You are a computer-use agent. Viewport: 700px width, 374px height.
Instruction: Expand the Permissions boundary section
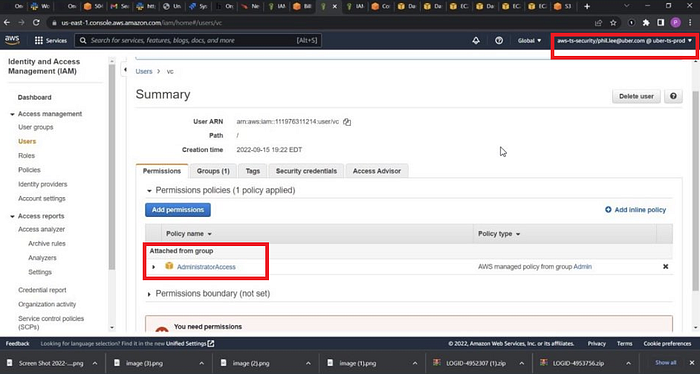point(150,294)
